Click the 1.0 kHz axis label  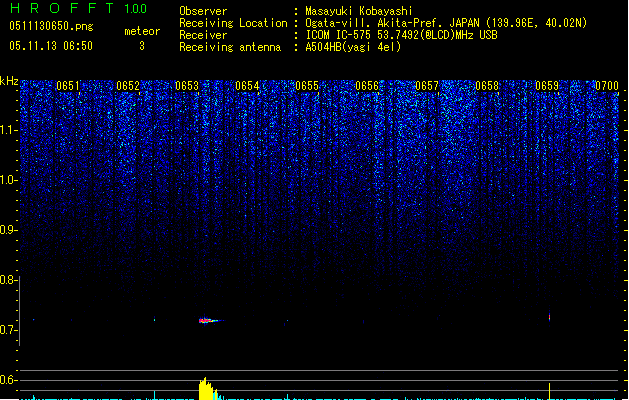tap(9, 180)
